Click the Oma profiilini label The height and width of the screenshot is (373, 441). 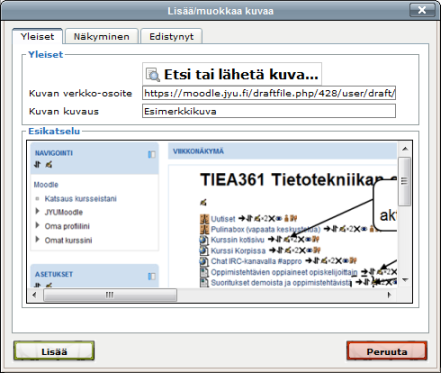67,226
